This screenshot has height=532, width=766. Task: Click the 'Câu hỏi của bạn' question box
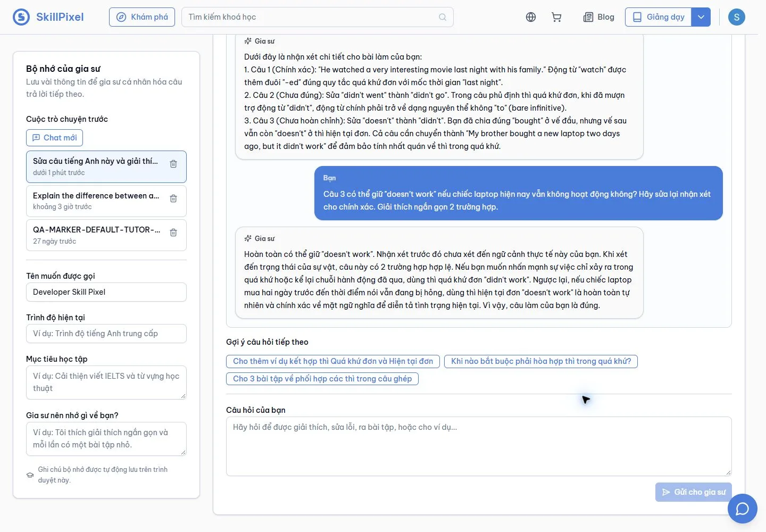(479, 446)
